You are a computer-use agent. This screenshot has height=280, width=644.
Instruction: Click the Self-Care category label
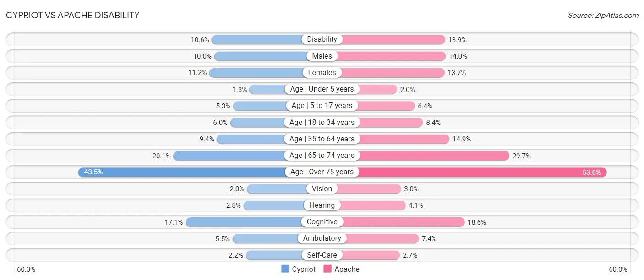pyautogui.click(x=322, y=255)
